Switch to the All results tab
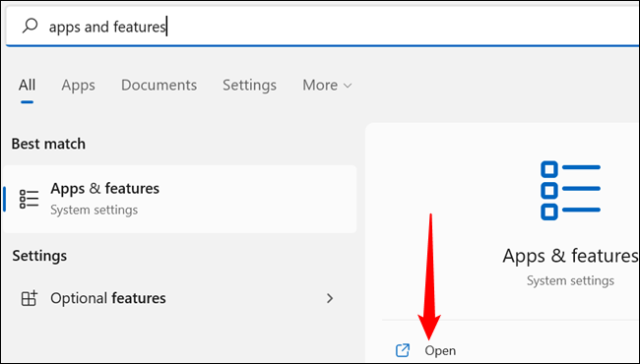The height and width of the screenshot is (364, 640). [x=27, y=85]
